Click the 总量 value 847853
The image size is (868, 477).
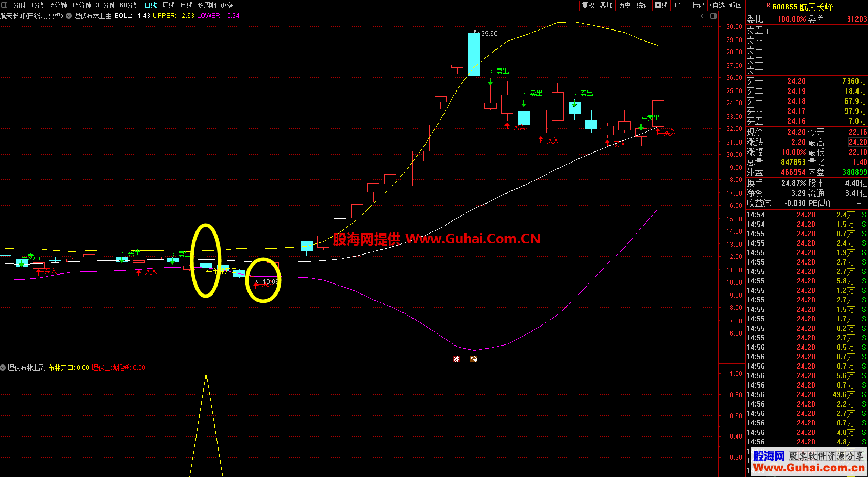pyautogui.click(x=793, y=162)
